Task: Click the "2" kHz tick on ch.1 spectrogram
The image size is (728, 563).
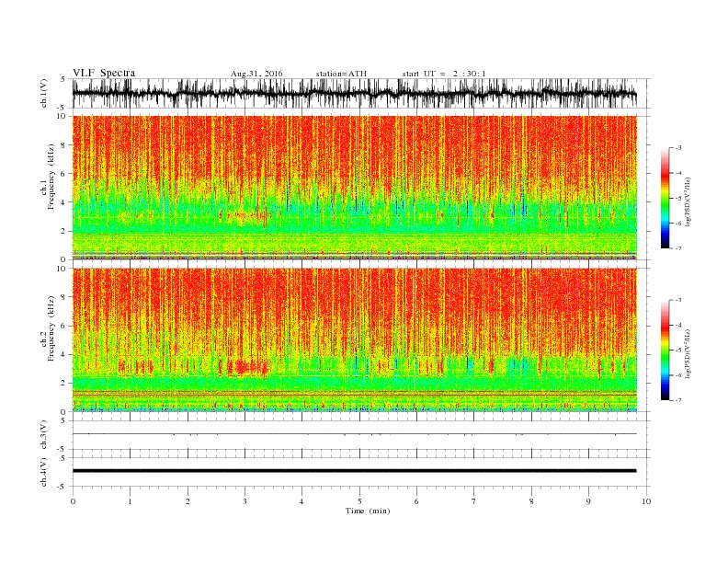Action: [63, 231]
